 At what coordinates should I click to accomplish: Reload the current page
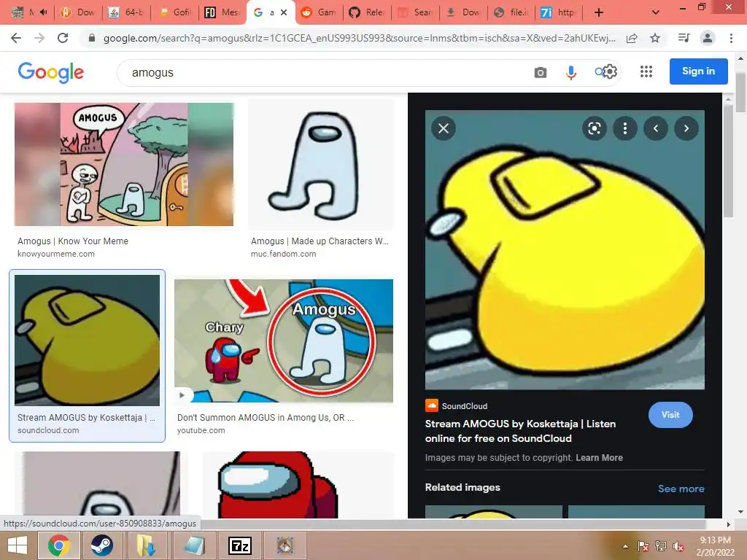(63, 38)
